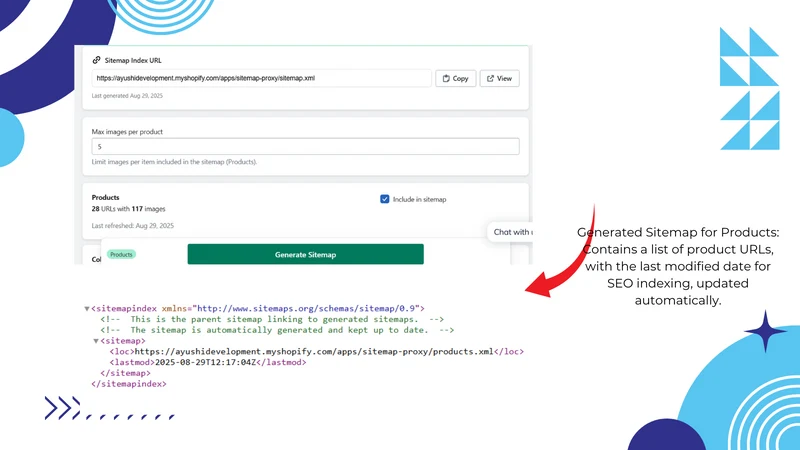Click the Generate Sitemap button
The height and width of the screenshot is (450, 800).
tap(305, 254)
